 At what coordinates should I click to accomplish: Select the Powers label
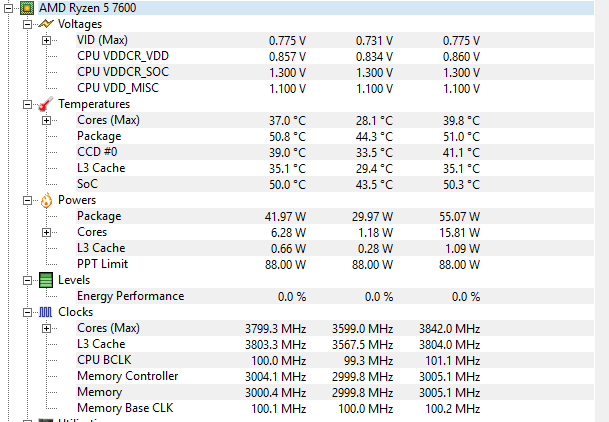(x=77, y=200)
